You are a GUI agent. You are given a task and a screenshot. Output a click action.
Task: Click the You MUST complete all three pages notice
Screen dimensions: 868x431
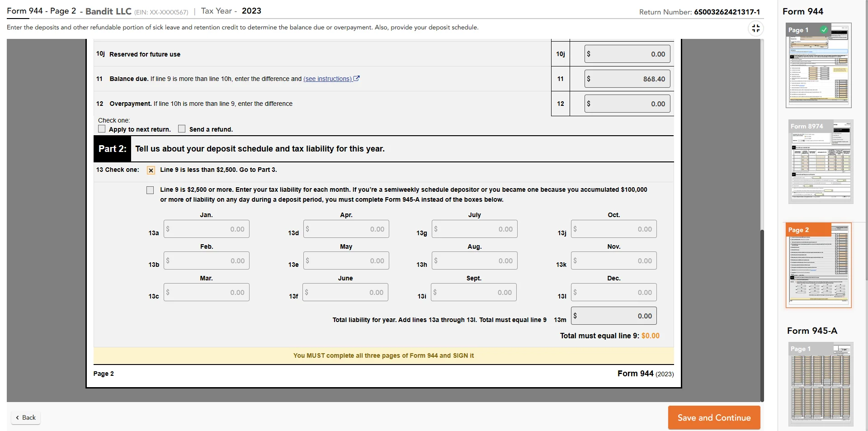click(383, 355)
